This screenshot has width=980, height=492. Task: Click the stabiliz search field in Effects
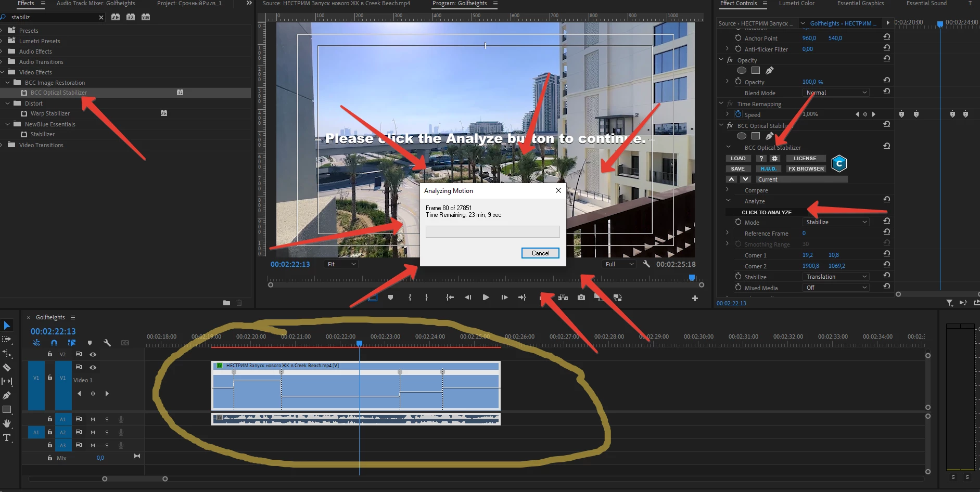[x=55, y=17]
